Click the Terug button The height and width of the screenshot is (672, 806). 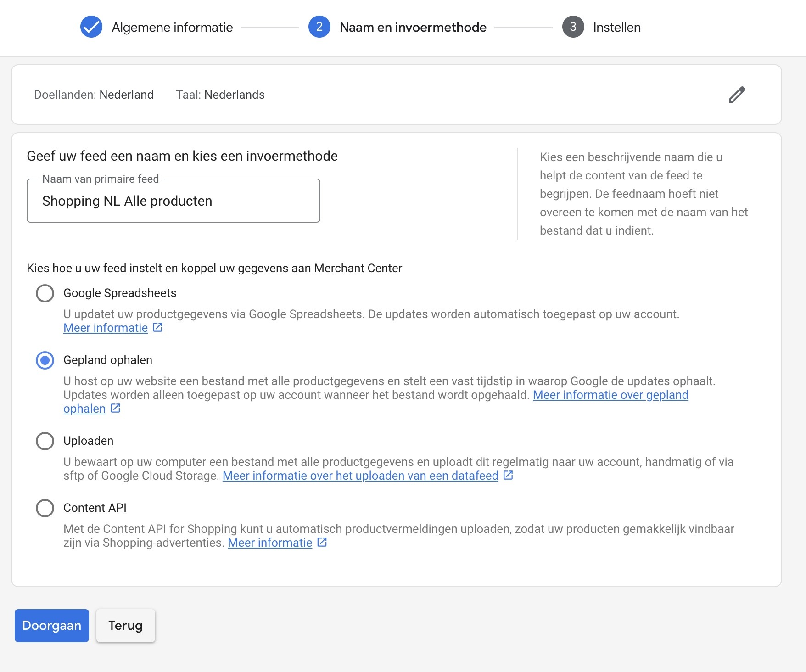click(125, 625)
